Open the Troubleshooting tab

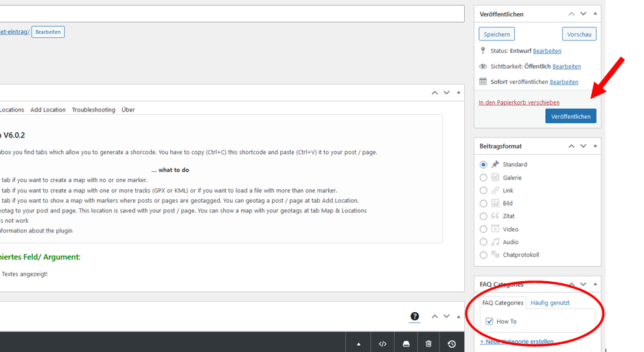coord(93,110)
